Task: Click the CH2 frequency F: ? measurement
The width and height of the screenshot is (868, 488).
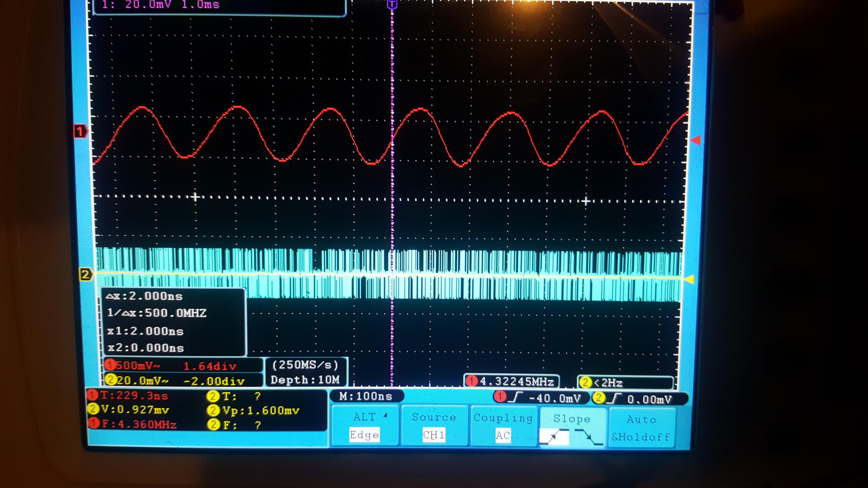Action: click(x=235, y=425)
